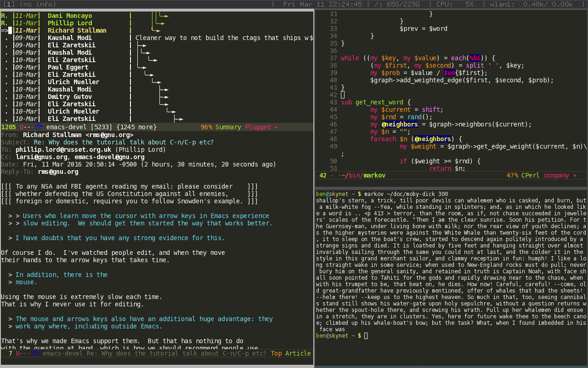The height and width of the screenshot is (368, 588).
Task: Click the Cc address emacs-devel@gnu.org
Action: tap(109, 157)
